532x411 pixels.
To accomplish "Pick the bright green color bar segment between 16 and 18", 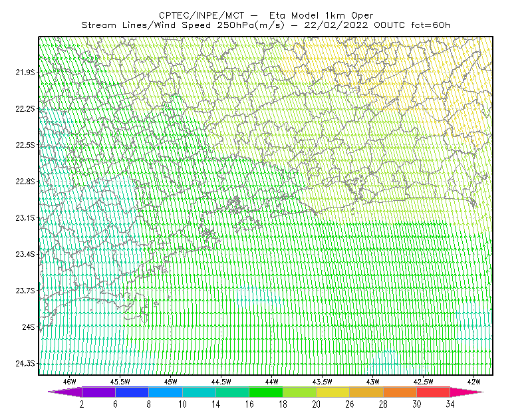I will (x=266, y=392).
